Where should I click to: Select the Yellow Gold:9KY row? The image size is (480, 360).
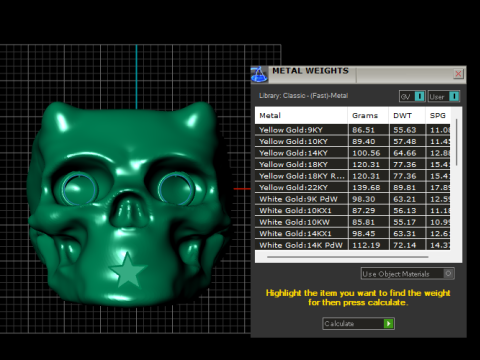353,130
